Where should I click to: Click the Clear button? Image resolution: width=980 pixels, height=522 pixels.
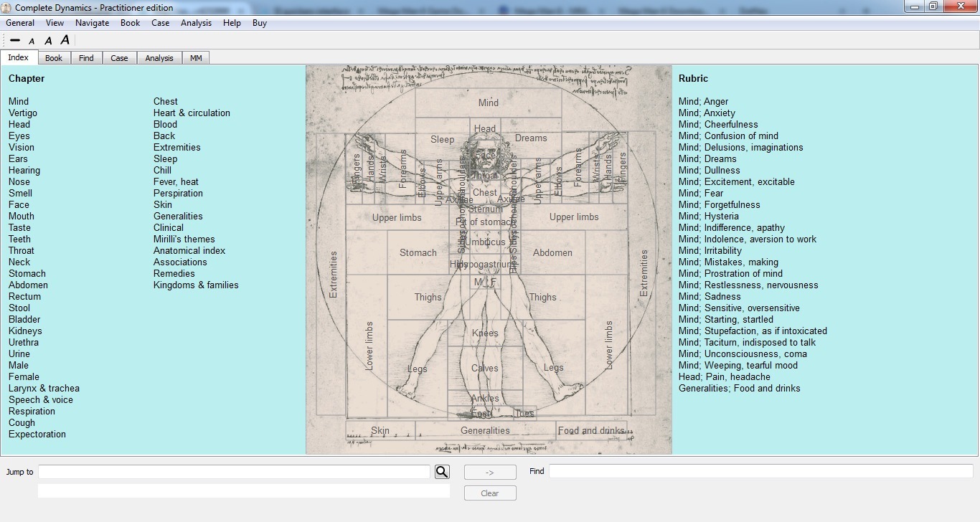[x=490, y=493]
